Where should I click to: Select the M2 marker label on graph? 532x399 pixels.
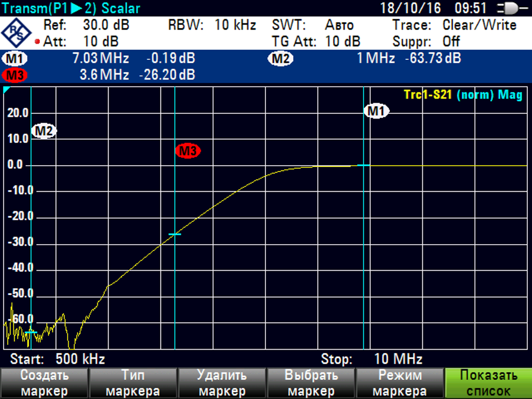[44, 131]
